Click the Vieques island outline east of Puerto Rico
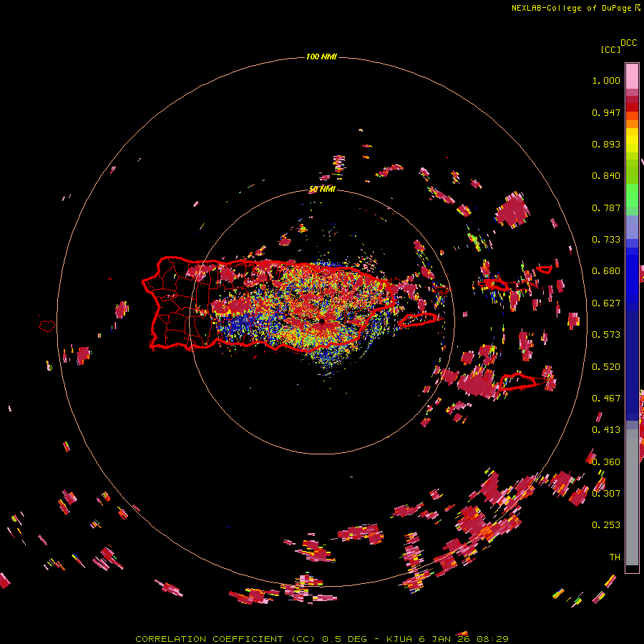The width and height of the screenshot is (644, 644). tap(418, 320)
